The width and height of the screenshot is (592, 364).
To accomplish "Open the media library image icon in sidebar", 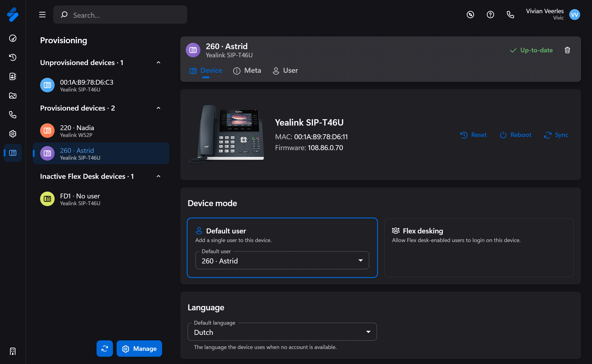I will pos(13,96).
